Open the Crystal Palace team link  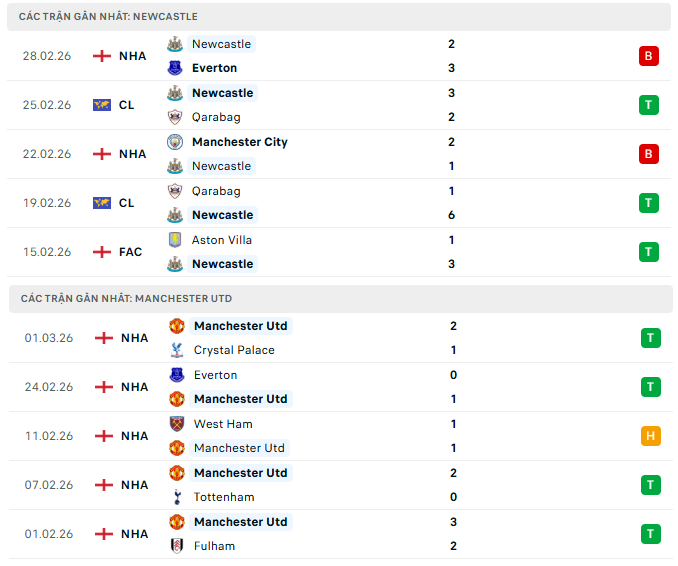tap(235, 350)
